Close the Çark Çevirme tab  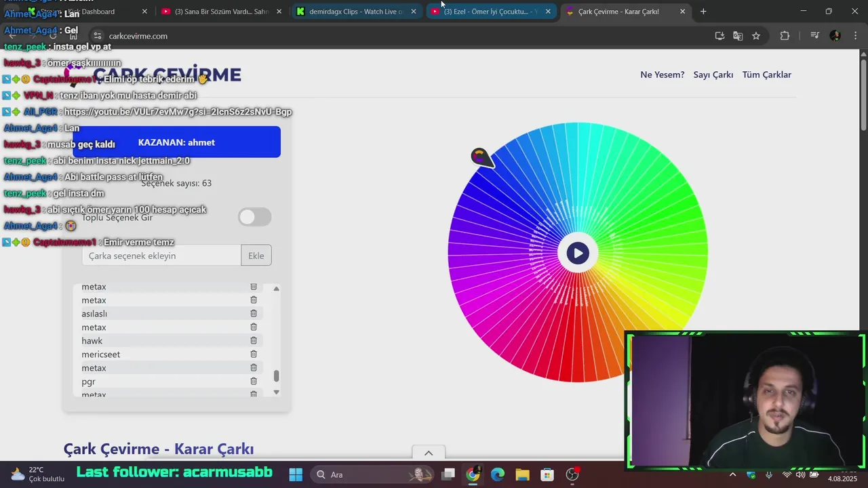coord(682,12)
